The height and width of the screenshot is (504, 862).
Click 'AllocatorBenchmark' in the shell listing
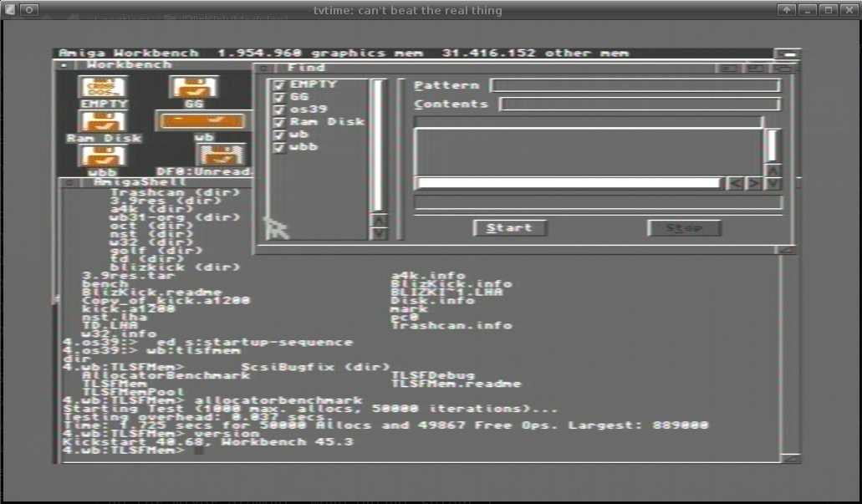coord(166,375)
